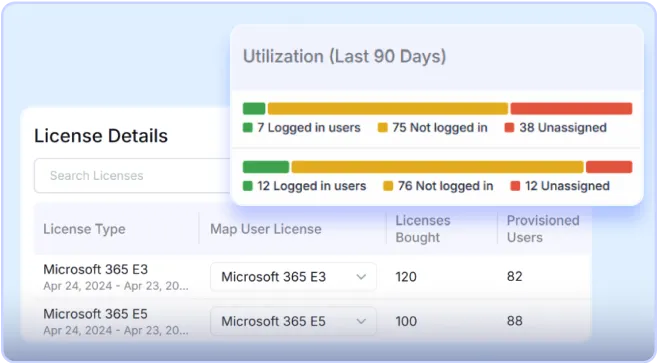The image size is (657, 363).
Task: Click green segment of the first utilization bar
Action: tap(254, 109)
